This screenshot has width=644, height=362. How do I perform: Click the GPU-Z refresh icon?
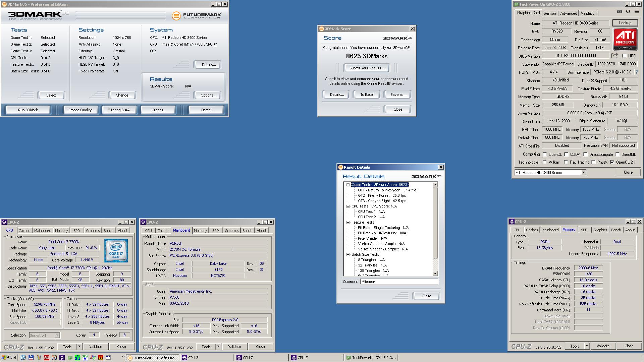(628, 12)
